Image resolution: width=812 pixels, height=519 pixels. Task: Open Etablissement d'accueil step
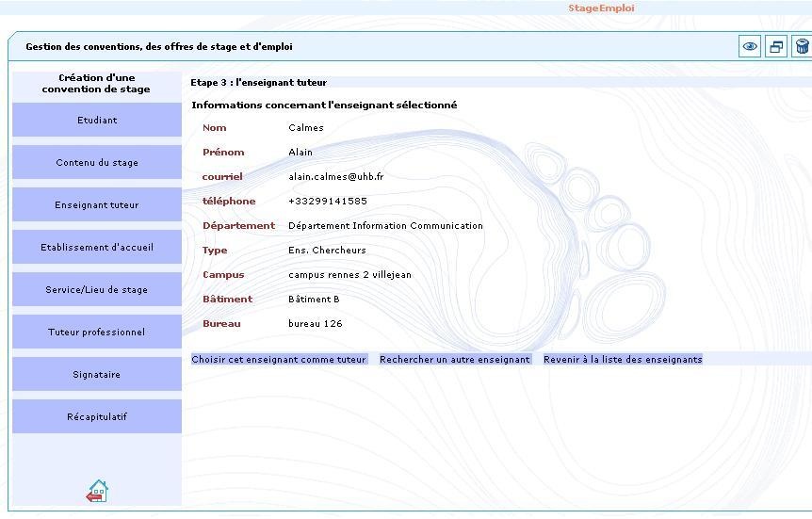(x=97, y=248)
